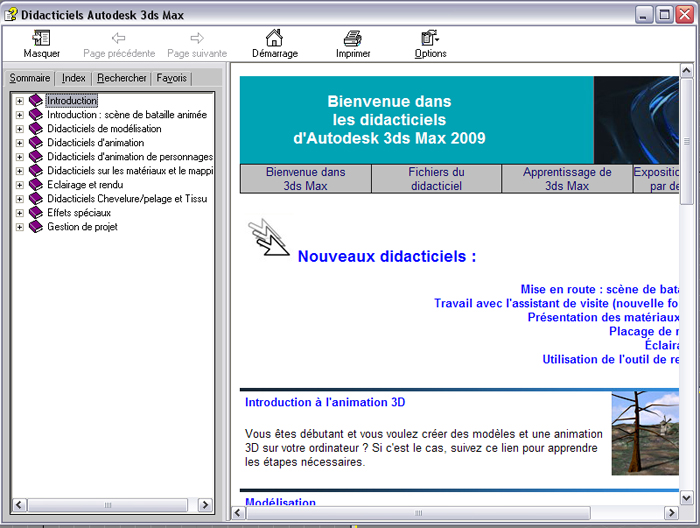Click the book icon beside Eclairage et rendu
The height and width of the screenshot is (528, 700).
[36, 185]
